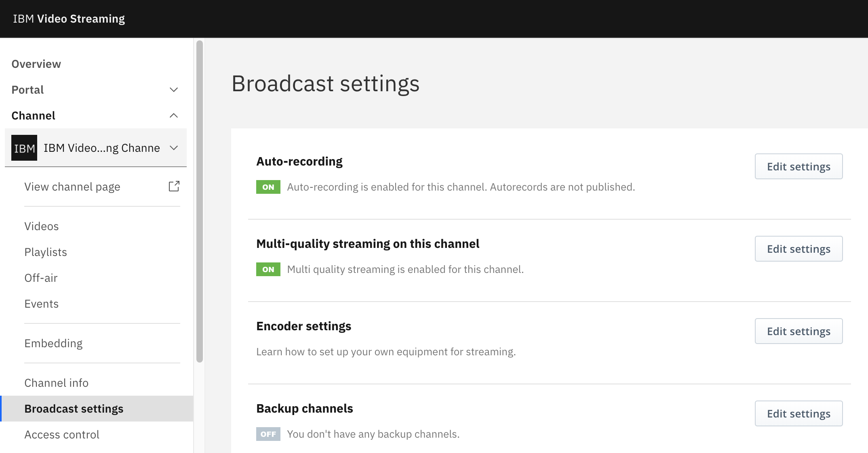Image resolution: width=868 pixels, height=453 pixels.
Task: Click the Backup channels heading
Action: (x=305, y=409)
